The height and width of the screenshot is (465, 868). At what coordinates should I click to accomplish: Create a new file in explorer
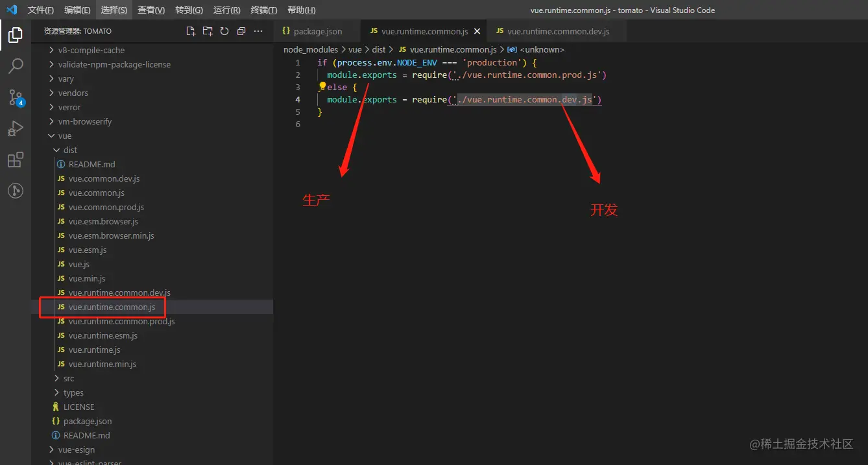pos(191,31)
